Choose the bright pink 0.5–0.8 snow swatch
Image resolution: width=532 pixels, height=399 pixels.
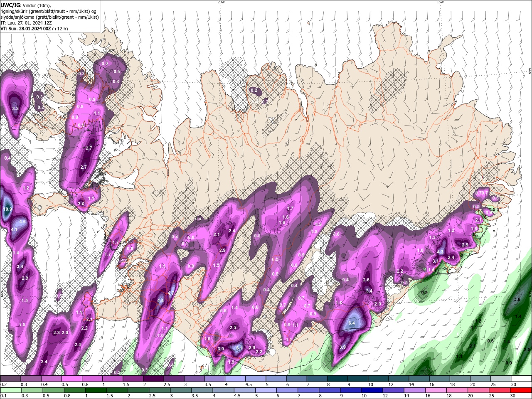click(71, 379)
